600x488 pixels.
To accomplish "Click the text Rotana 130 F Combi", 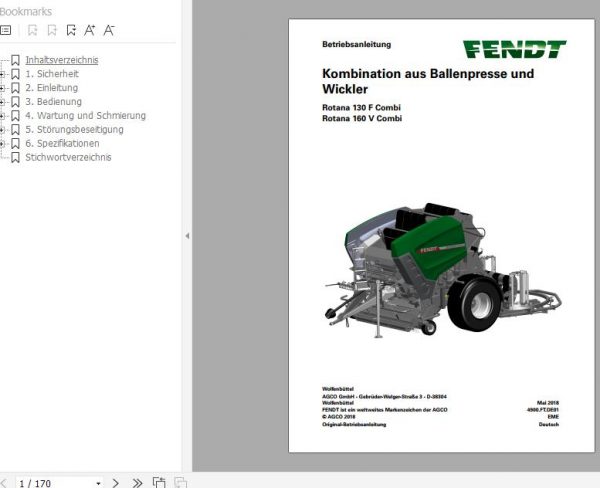I will (x=361, y=108).
